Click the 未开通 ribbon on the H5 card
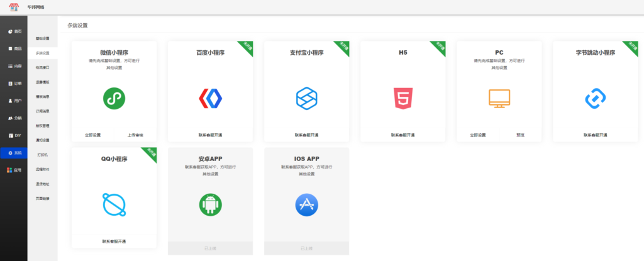644x261 pixels. point(439,47)
